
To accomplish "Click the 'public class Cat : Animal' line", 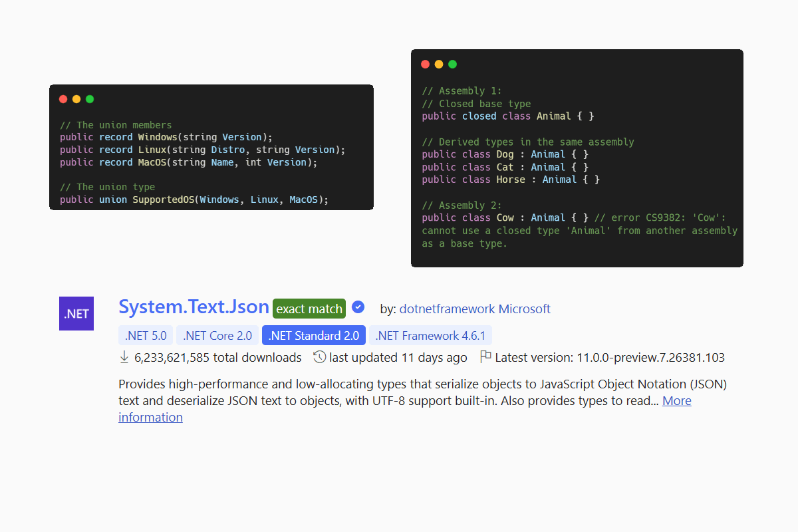I will (505, 167).
